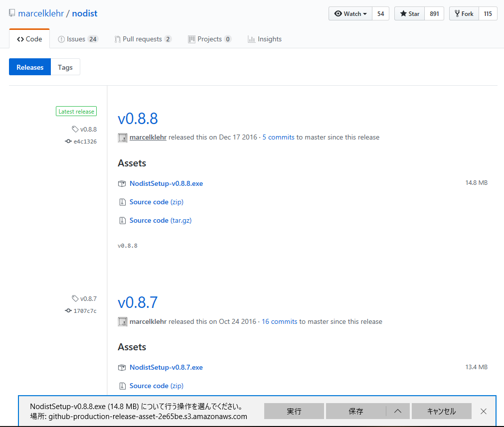This screenshot has height=427, width=504.
Task: Open tag v0.8.7 in sidebar
Action: [x=88, y=298]
